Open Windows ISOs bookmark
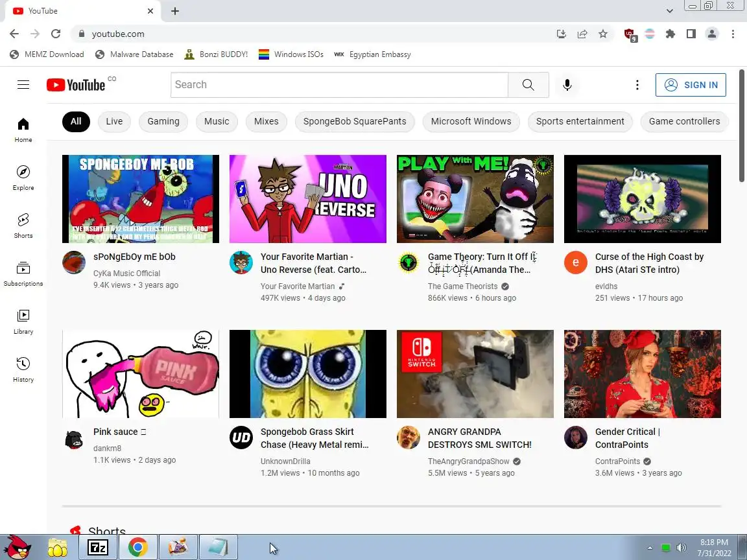 click(x=291, y=54)
